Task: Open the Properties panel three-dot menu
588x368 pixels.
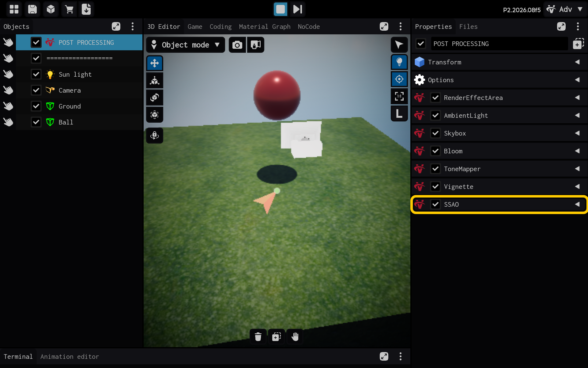Action: (578, 27)
